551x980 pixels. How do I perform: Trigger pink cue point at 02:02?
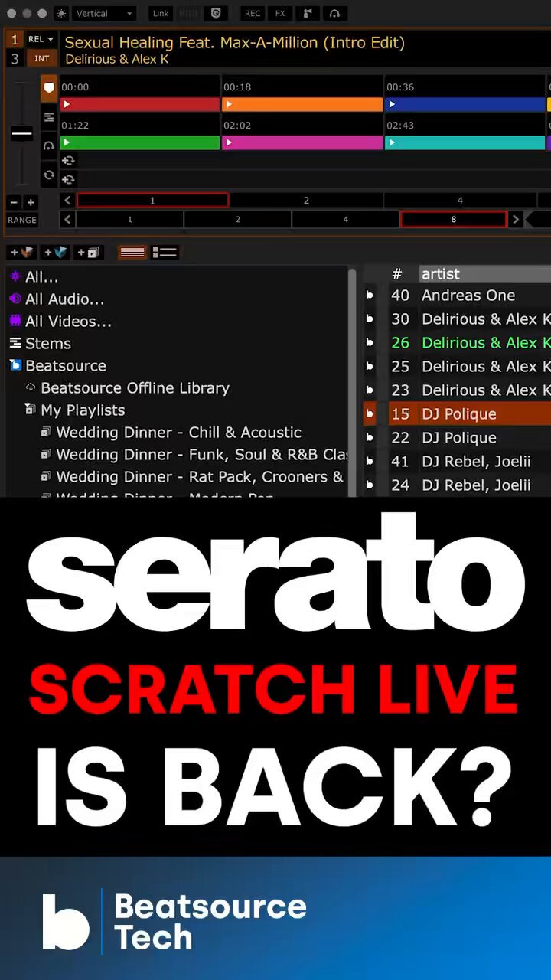click(x=302, y=142)
